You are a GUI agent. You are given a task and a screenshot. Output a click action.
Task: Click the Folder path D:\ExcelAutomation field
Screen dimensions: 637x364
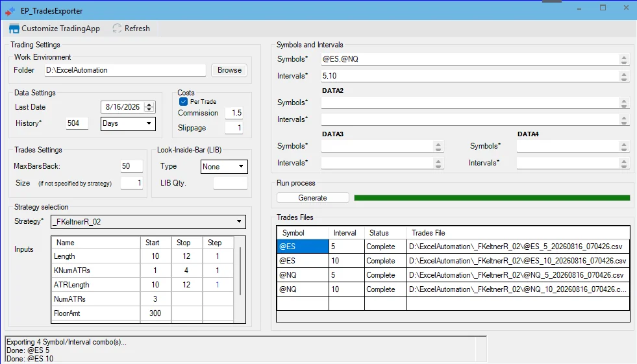click(x=125, y=70)
